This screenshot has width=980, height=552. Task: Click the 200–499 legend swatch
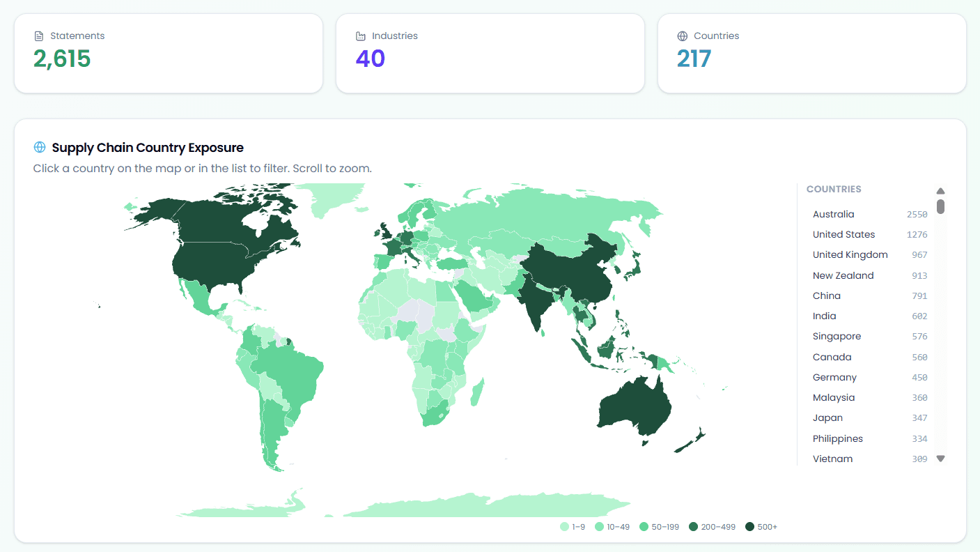point(694,527)
